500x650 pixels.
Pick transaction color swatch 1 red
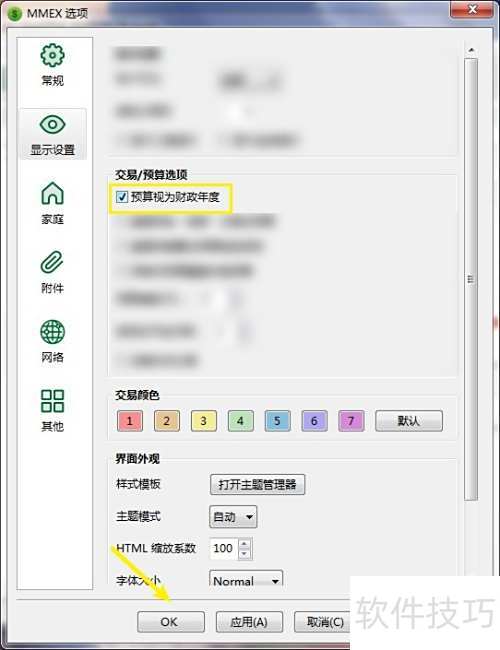click(x=130, y=421)
